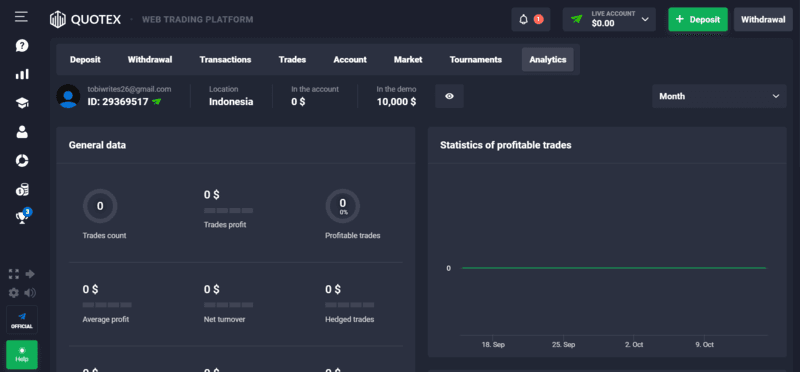Click the Live Account chevron arrow
Viewport: 800px width, 372px height.
click(x=645, y=19)
